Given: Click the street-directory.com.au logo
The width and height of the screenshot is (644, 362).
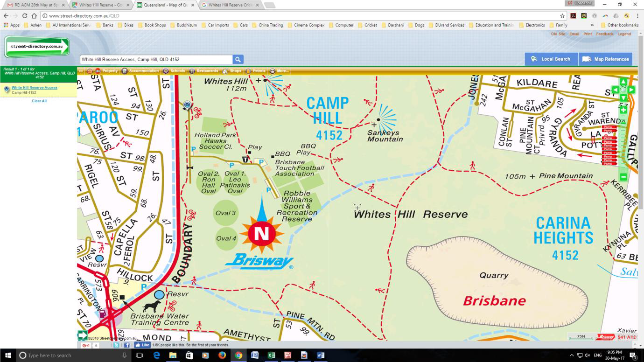Looking at the screenshot, I should [x=37, y=47].
